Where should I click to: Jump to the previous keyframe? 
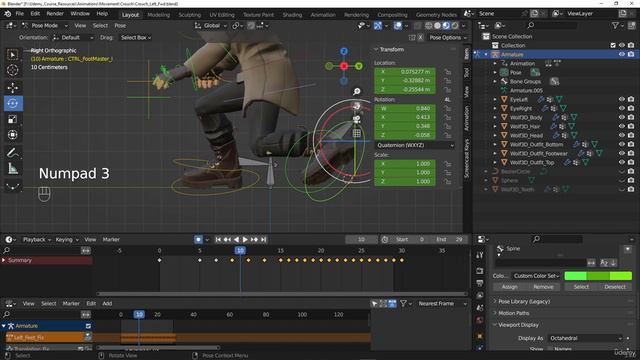coord(227,240)
